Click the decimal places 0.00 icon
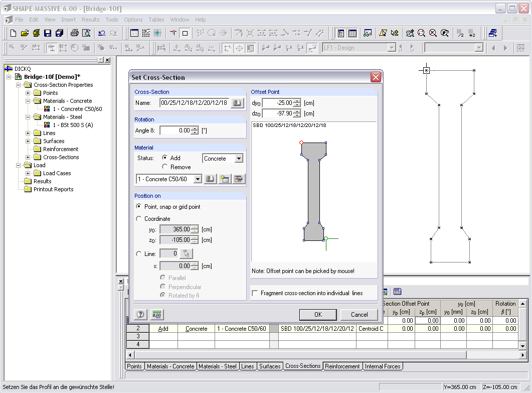Screen dimensions: 532x393 pos(157,315)
